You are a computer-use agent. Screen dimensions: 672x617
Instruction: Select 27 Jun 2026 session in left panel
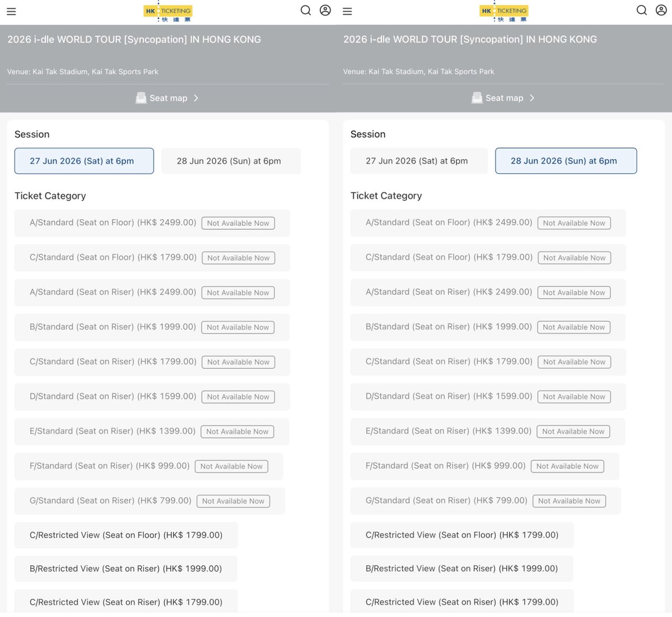click(x=84, y=161)
